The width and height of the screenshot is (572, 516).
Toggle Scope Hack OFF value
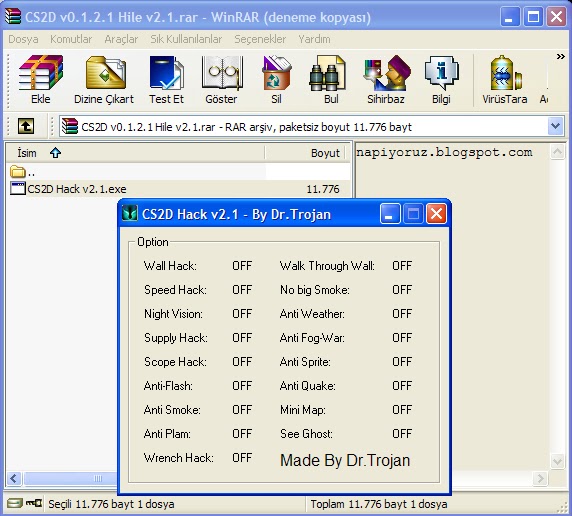242,362
